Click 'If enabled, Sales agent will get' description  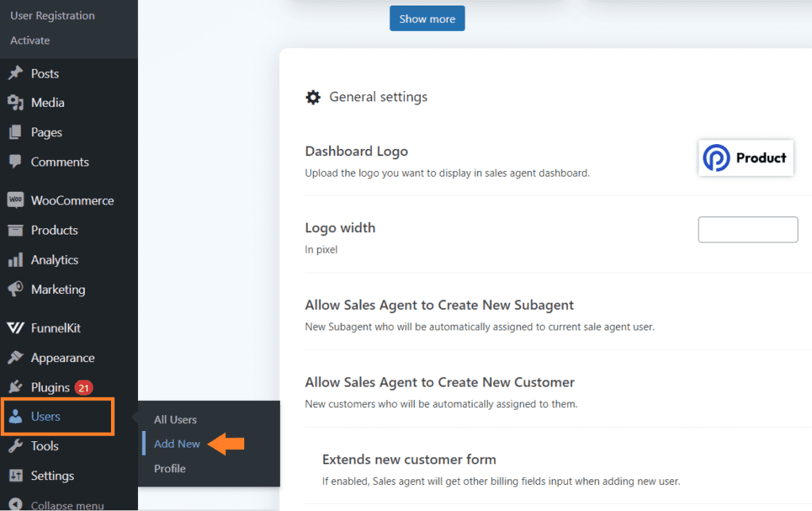pyautogui.click(x=501, y=482)
